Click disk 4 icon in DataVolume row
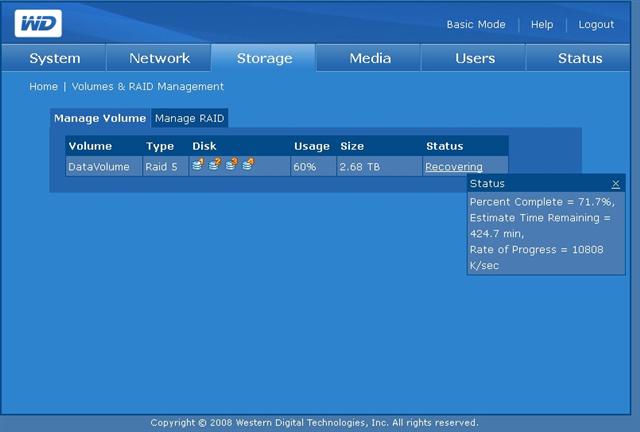Viewport: 640px width, 432px height. (248, 164)
